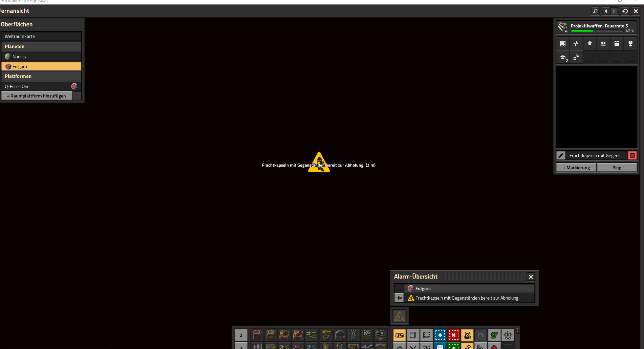Image resolution: width=644 pixels, height=349 pixels.
Task: Click the green spidertron remote shortcut
Action: (494, 335)
